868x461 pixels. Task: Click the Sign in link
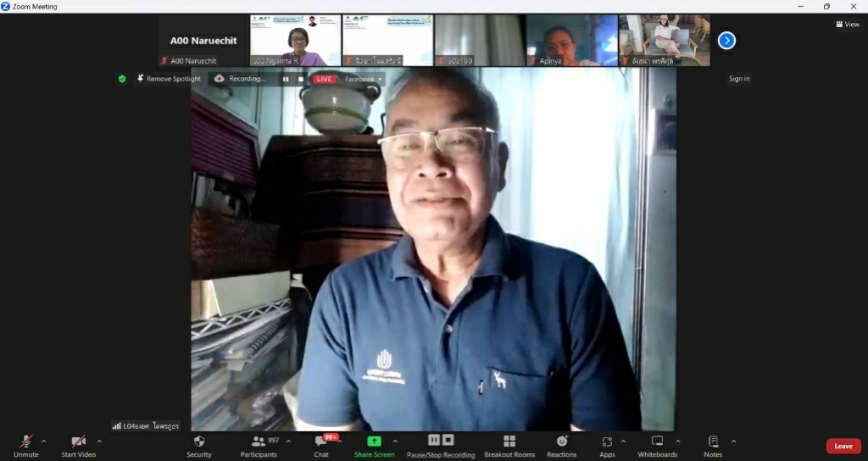click(x=739, y=79)
